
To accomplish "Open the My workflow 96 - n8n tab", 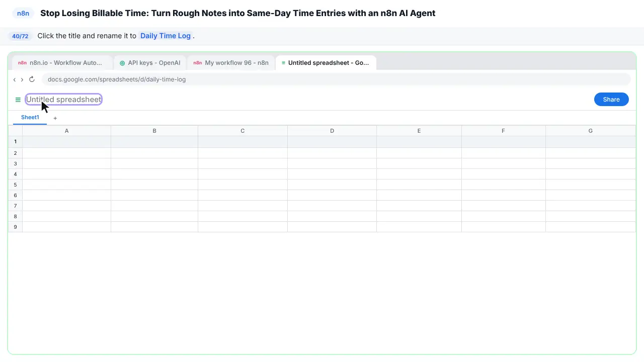I will point(231,63).
